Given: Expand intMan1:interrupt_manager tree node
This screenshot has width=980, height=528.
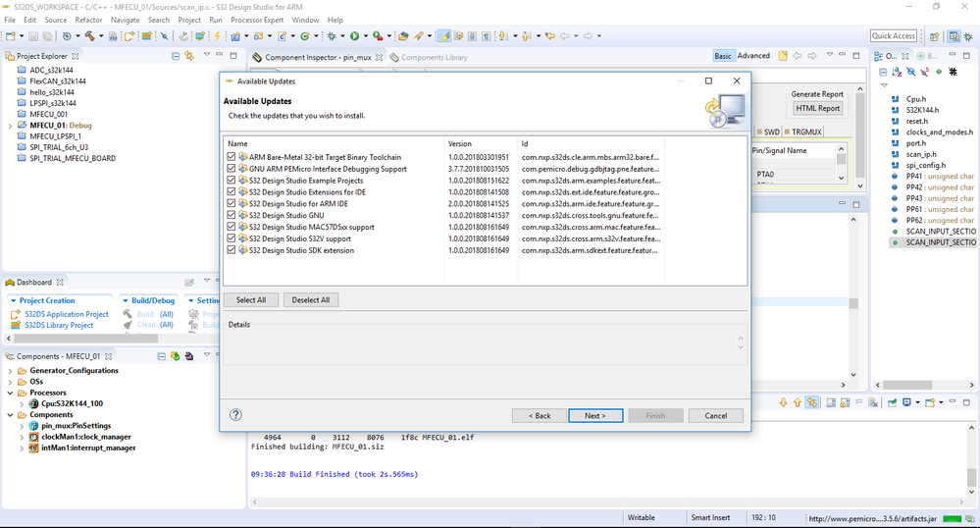Looking at the screenshot, I should 22,448.
